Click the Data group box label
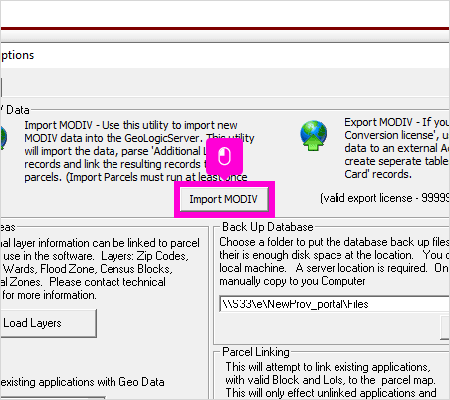Viewport: 450px width, 400px height. pos(15,110)
